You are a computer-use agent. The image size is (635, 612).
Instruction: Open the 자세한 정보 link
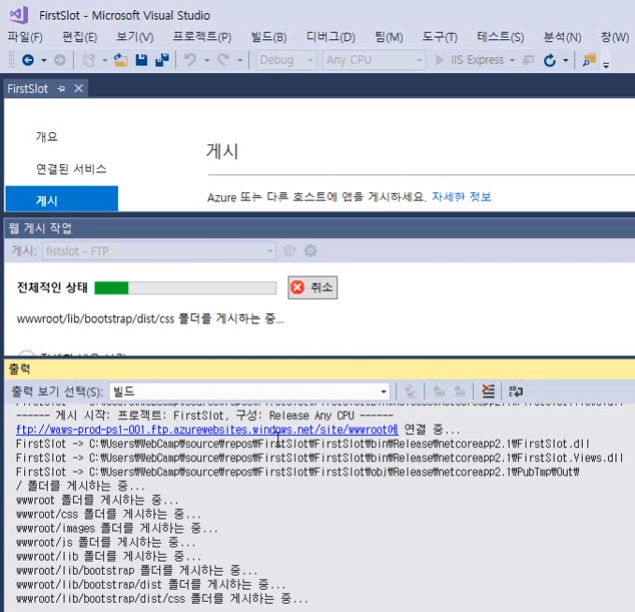tap(461, 197)
